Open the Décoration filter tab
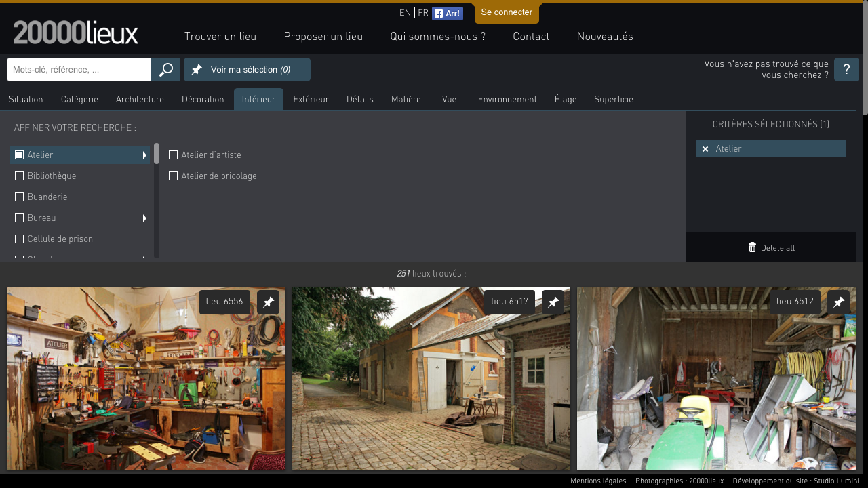The image size is (868, 488). coord(203,100)
